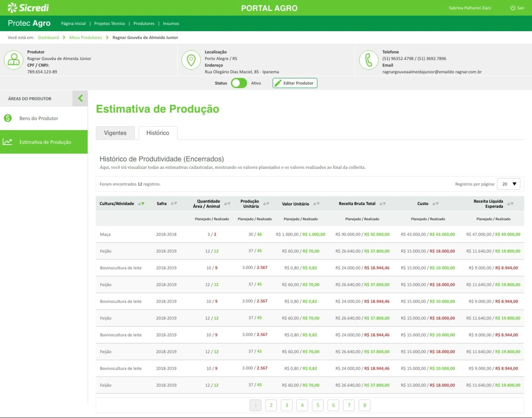Sort by Safra column arrows
Image resolution: width=532 pixels, height=418 pixels.
tap(174, 203)
